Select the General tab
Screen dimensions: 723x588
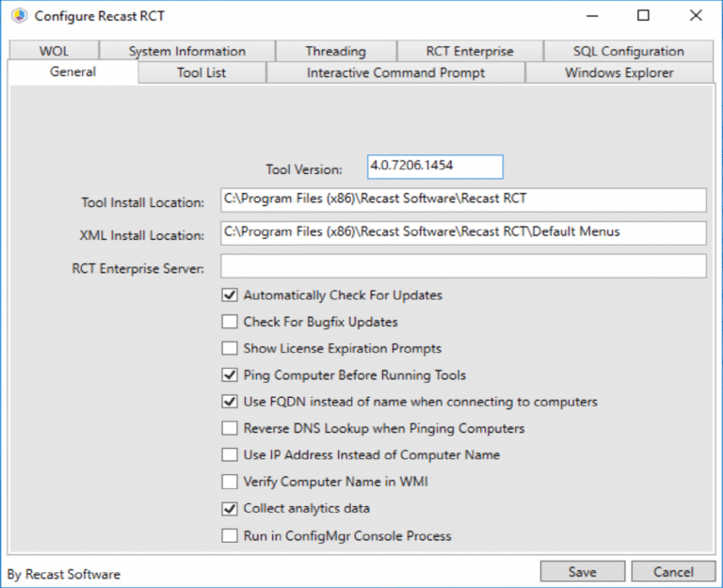[x=72, y=72]
